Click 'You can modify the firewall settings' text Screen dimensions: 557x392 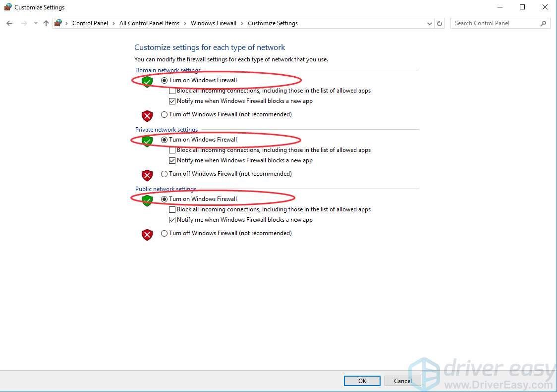pos(231,59)
